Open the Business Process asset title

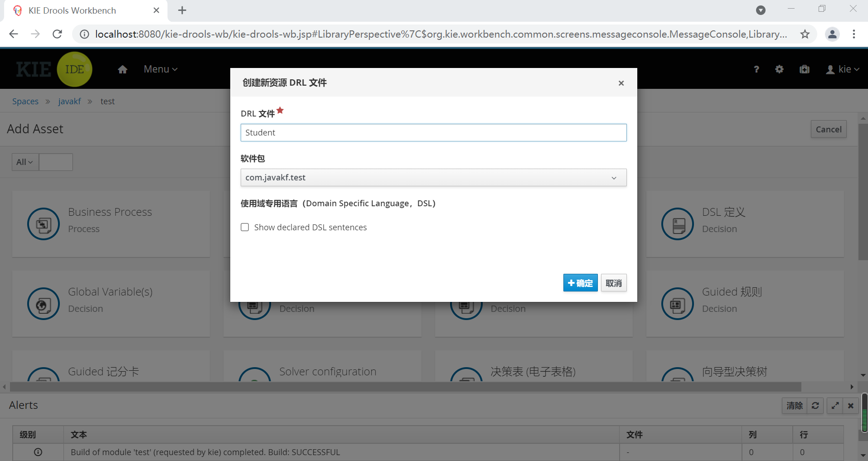(110, 212)
